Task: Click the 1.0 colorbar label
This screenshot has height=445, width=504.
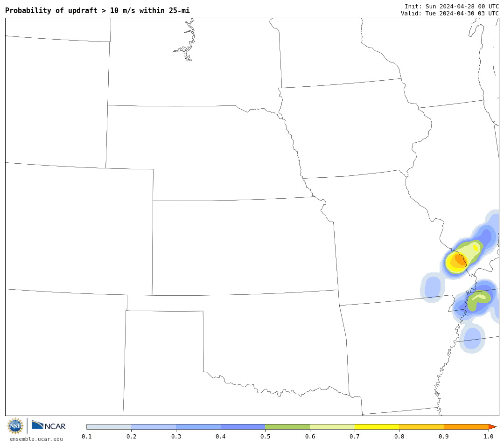Action: (489, 436)
